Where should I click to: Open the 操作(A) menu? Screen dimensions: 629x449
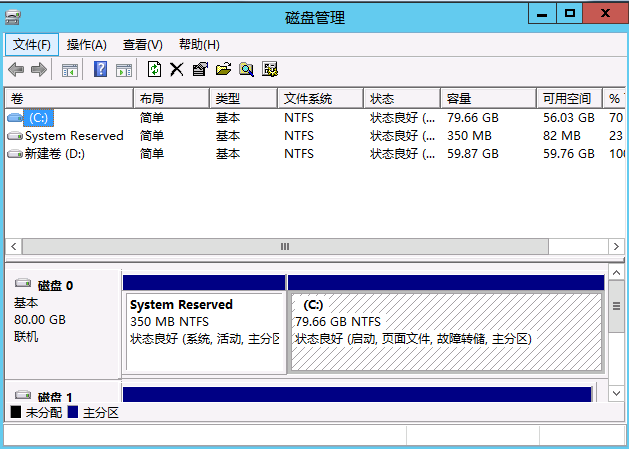87,45
